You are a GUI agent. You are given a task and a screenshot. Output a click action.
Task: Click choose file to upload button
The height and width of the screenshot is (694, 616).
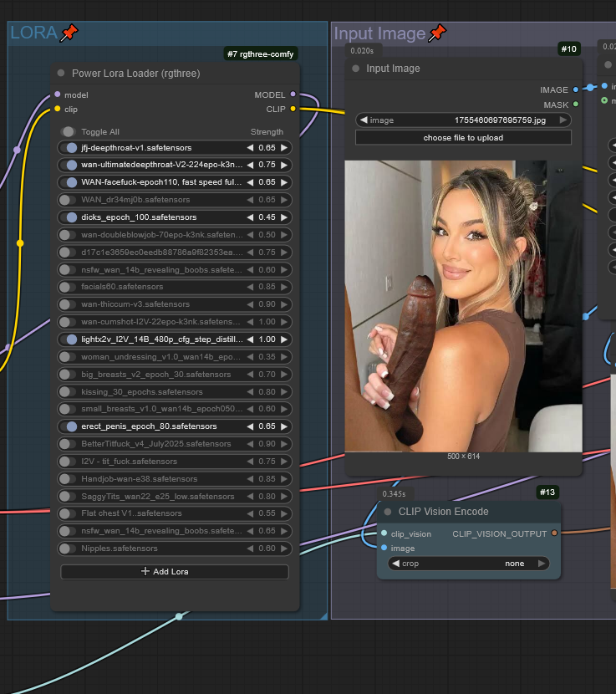coord(463,137)
